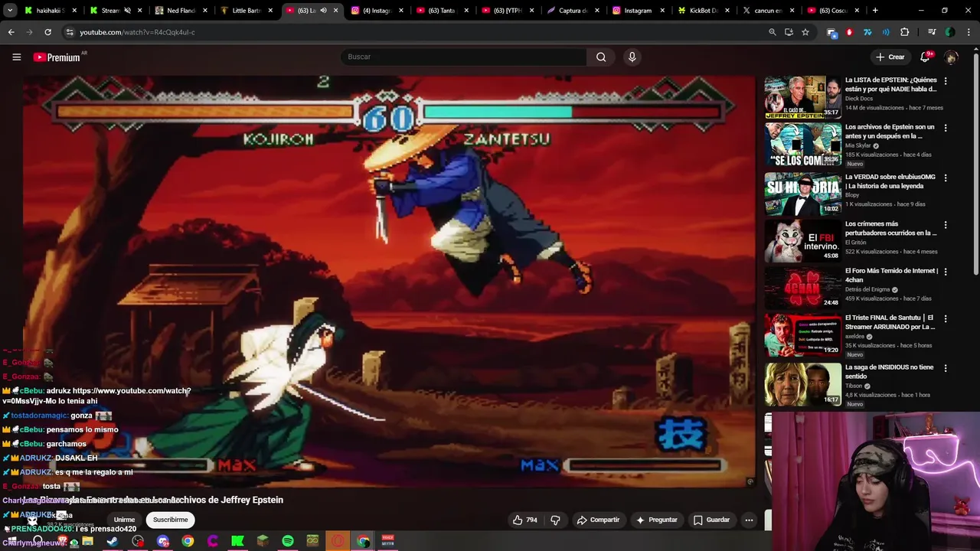
Task: Like the video showing 794 likes
Action: pos(525,520)
